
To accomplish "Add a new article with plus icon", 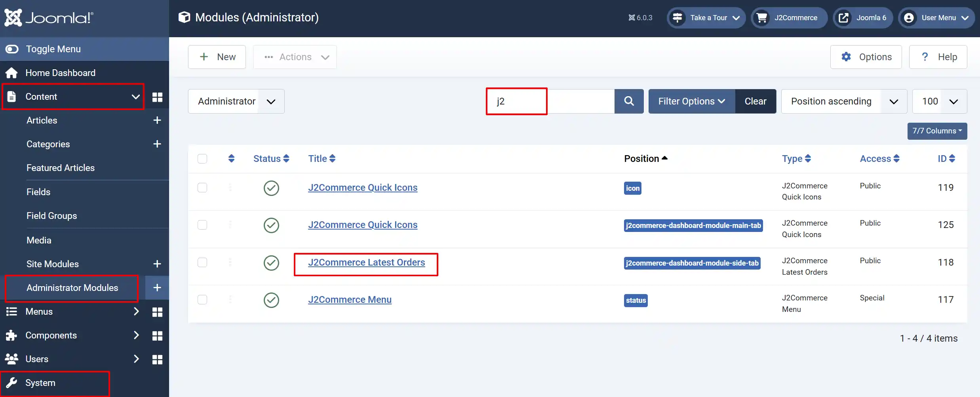I will pyautogui.click(x=157, y=120).
